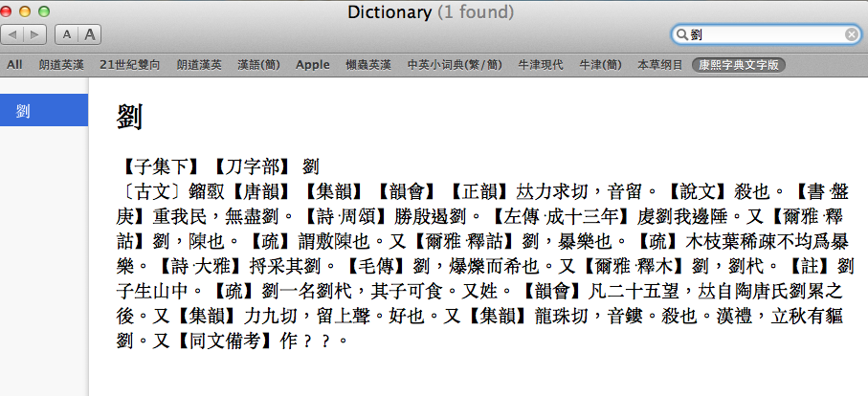Viewport: 868px width, 396px height.
Task: Open the 牛津現代 dictionary tab
Action: 542,65
